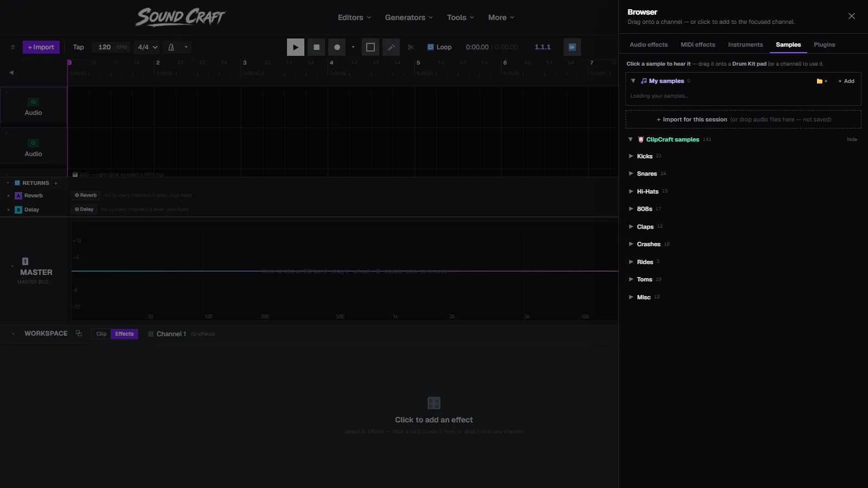868x488 pixels.
Task: Collapse the My samples section
Action: (x=633, y=81)
